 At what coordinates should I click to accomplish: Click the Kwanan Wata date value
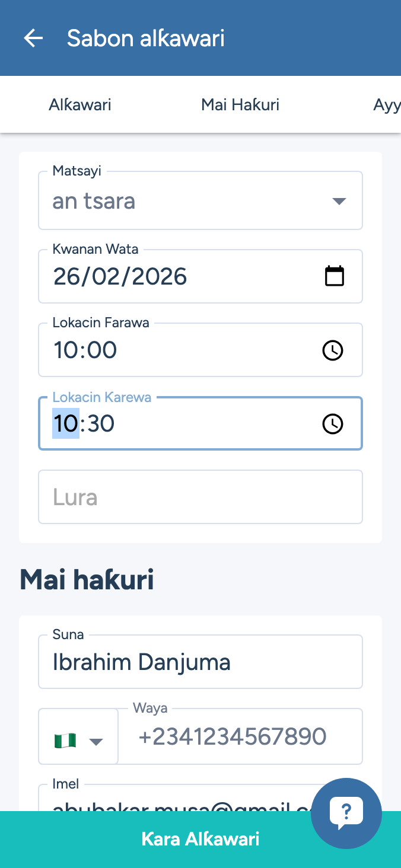120,277
